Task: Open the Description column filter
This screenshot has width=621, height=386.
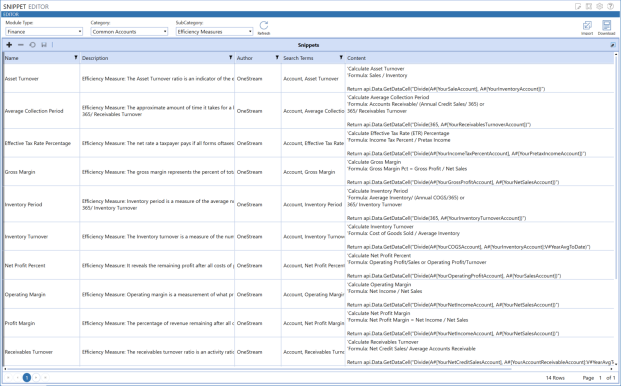Action: point(230,58)
